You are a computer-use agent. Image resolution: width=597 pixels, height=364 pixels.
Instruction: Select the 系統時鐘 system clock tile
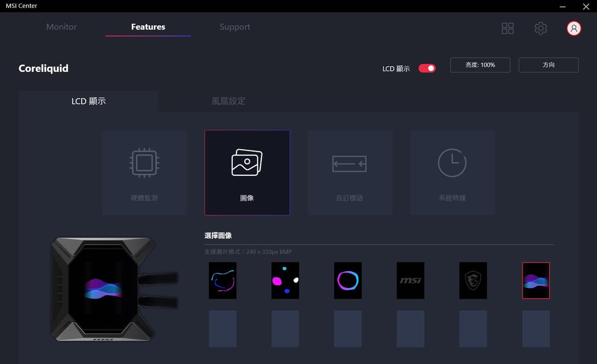pos(452,172)
